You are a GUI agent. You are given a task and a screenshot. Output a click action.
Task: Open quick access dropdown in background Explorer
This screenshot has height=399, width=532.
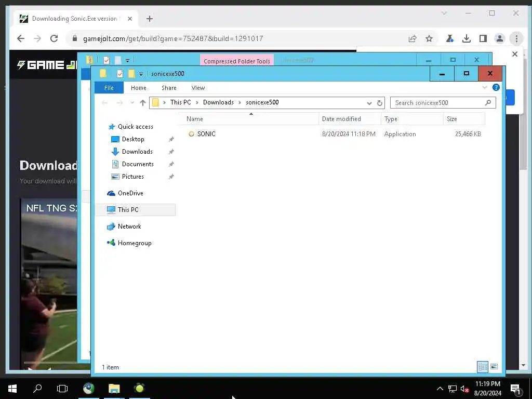(x=127, y=60)
